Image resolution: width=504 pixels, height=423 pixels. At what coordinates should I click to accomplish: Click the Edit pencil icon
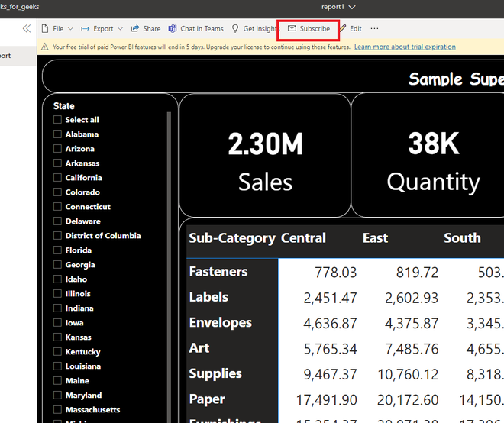(x=343, y=29)
